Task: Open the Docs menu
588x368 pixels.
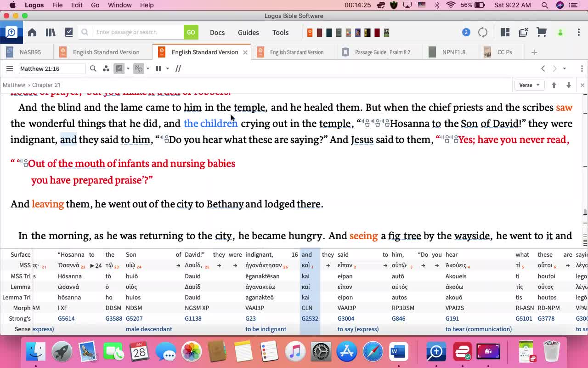Action: pyautogui.click(x=217, y=32)
